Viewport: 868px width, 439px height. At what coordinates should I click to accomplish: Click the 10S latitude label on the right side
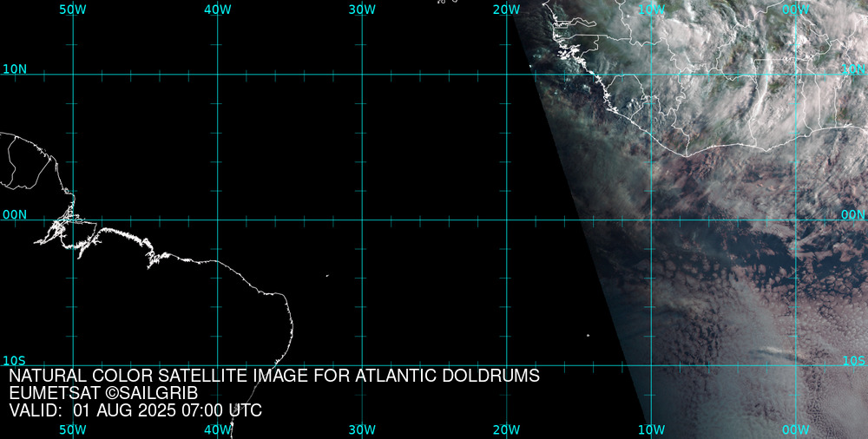[854, 361]
